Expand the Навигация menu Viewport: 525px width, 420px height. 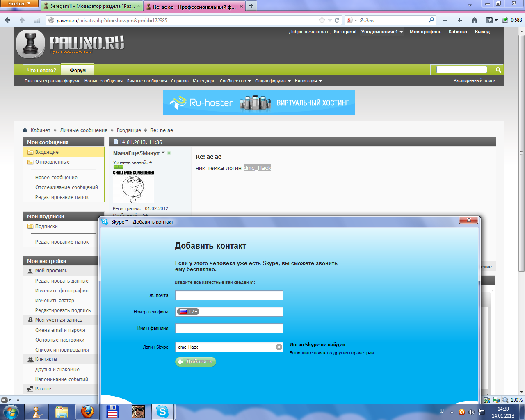[308, 81]
